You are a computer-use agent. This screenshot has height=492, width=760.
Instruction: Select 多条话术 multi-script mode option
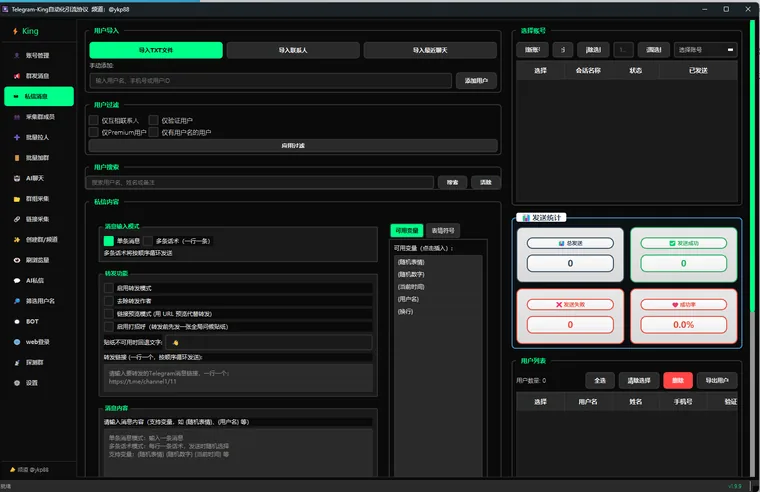(148, 241)
